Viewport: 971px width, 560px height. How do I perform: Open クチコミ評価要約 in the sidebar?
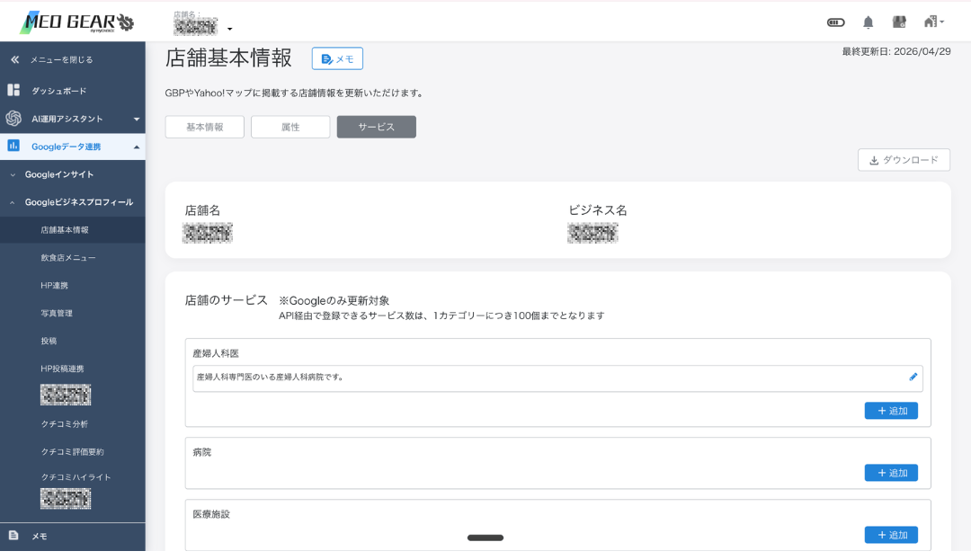click(x=73, y=452)
